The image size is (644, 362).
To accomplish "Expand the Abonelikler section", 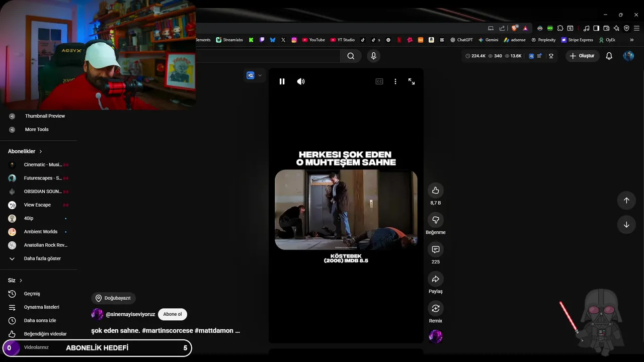I will tap(25, 151).
